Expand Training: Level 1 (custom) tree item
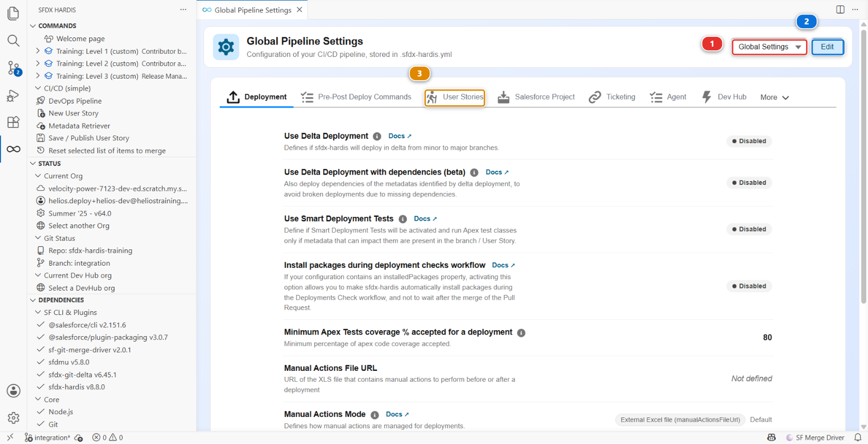Image resolution: width=868 pixels, height=444 pixels. (x=38, y=51)
